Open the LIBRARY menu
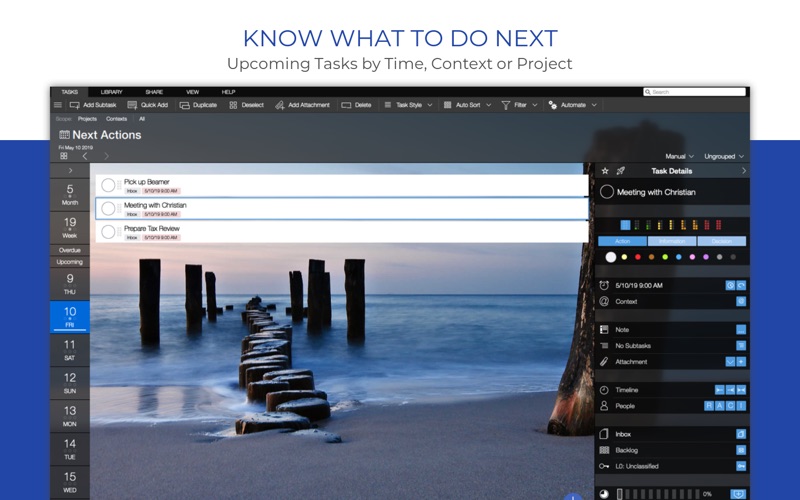 tap(111, 92)
